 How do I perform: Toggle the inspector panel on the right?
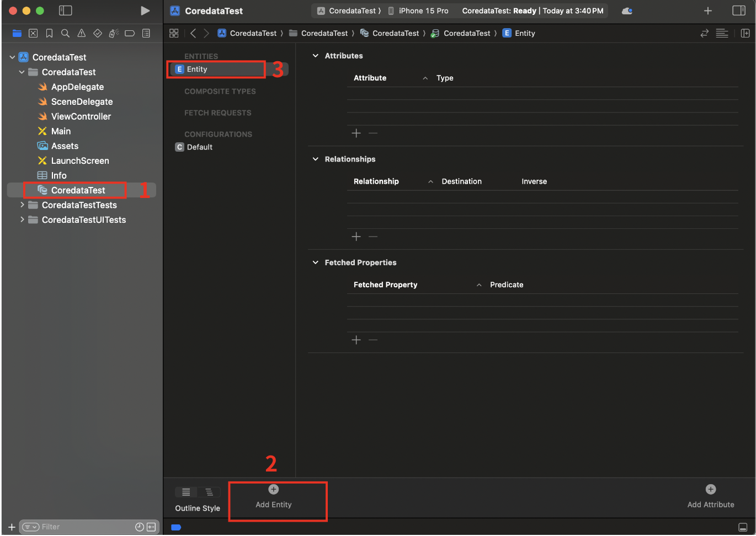[x=739, y=10]
